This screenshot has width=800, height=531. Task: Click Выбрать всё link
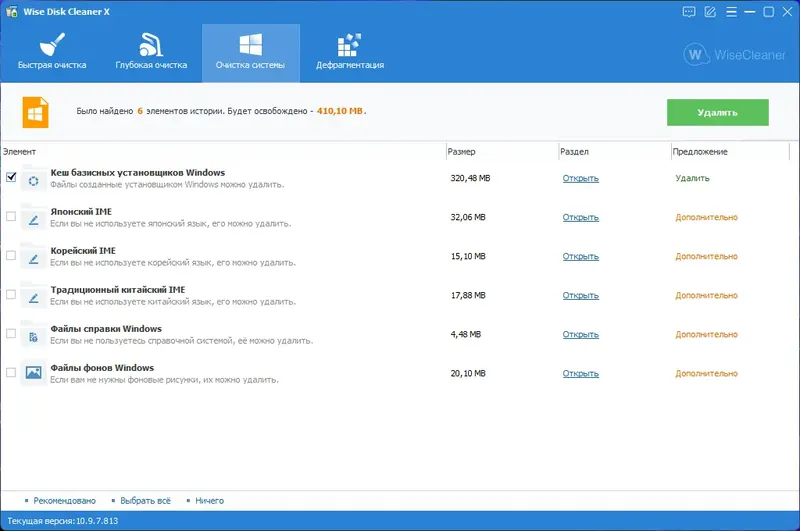(145, 501)
